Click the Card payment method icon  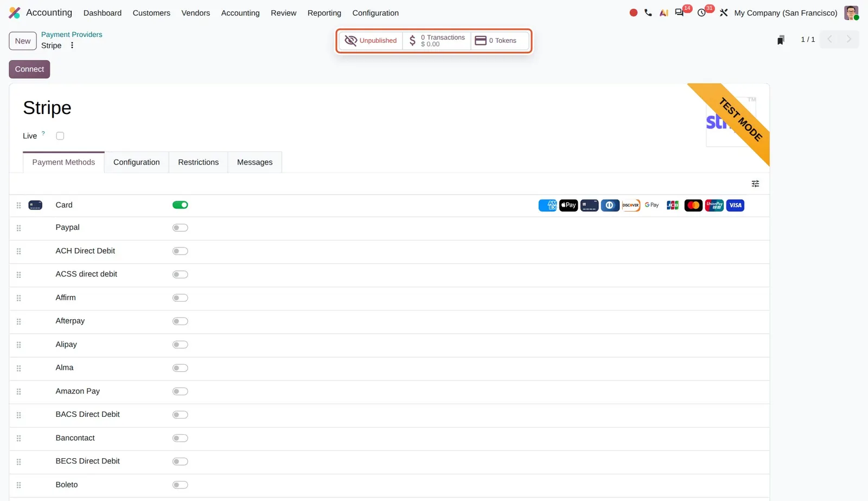point(35,205)
